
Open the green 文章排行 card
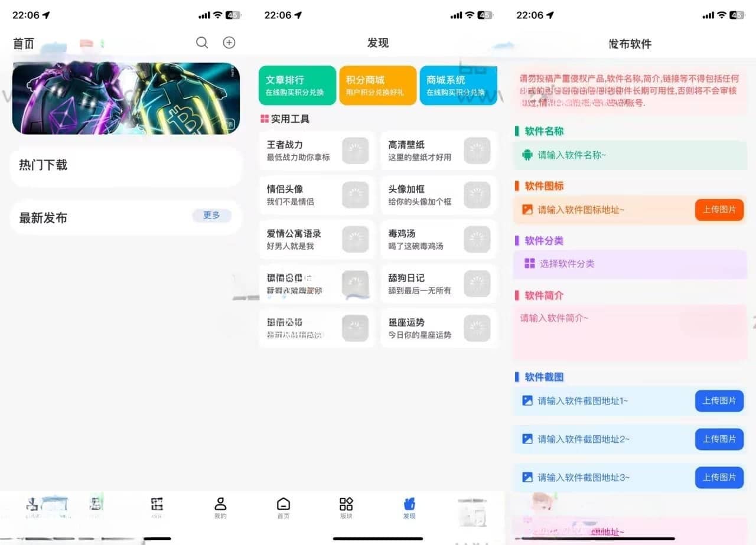(x=297, y=86)
